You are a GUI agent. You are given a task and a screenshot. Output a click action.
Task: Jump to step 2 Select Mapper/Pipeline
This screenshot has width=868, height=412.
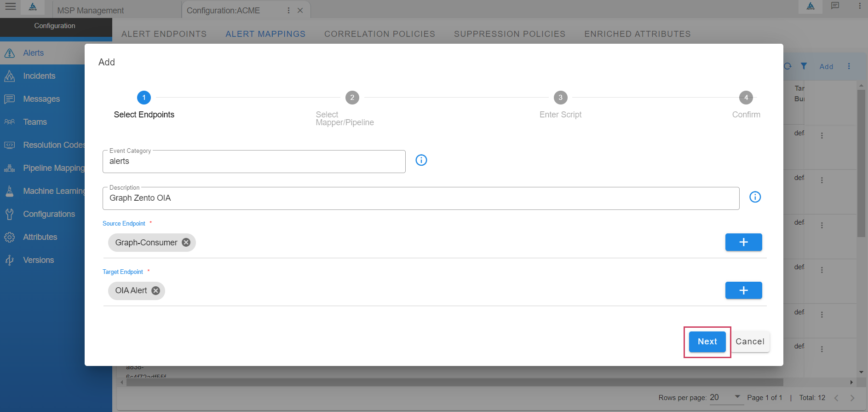point(352,98)
